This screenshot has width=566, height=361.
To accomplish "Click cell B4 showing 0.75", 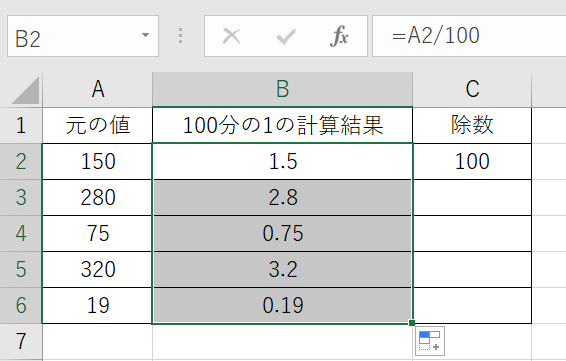I will [x=282, y=234].
